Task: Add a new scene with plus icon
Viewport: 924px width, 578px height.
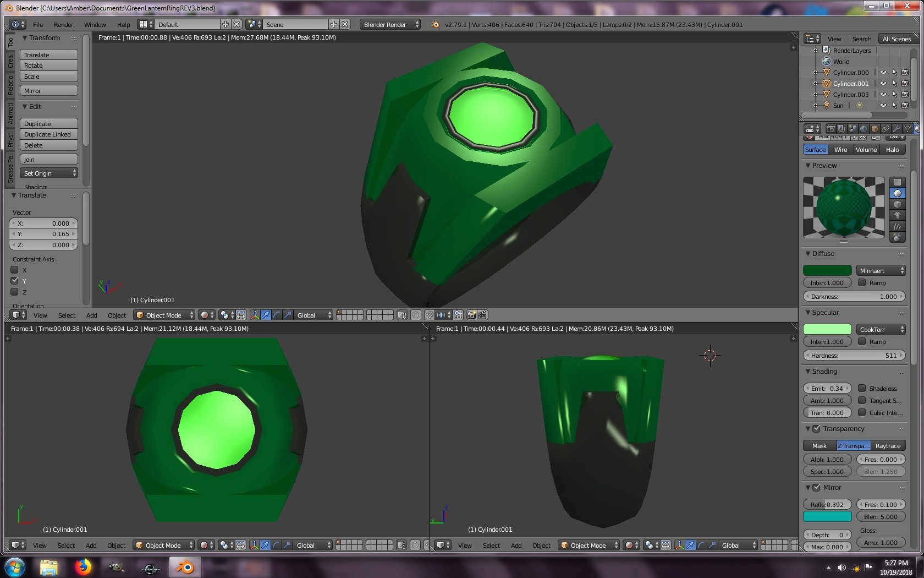Action: point(334,24)
